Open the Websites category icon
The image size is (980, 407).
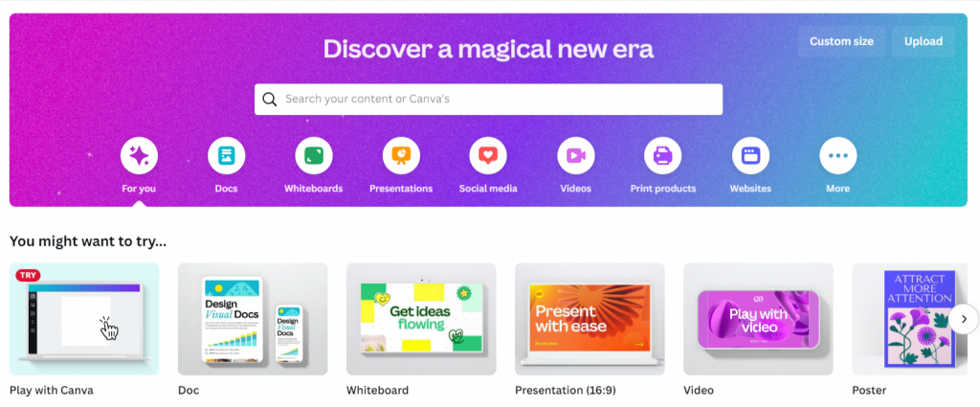click(750, 156)
